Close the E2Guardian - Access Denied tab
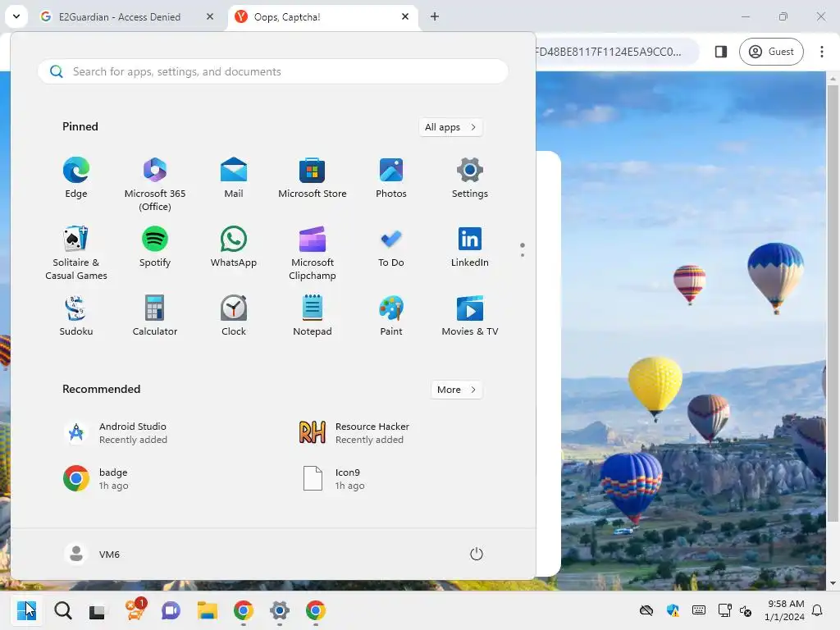Viewport: 840px width, 630px height. [x=210, y=16]
